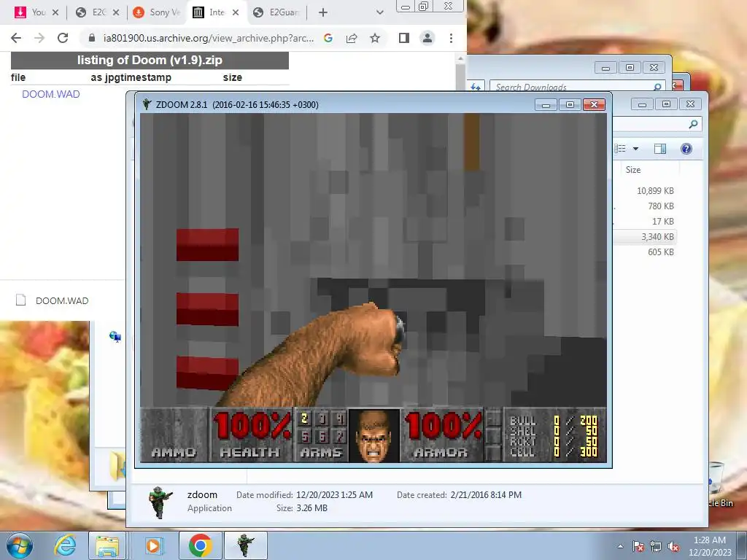747x560 pixels.
Task: Switch to the Sony Ve browser tab
Action: pyautogui.click(x=156, y=12)
